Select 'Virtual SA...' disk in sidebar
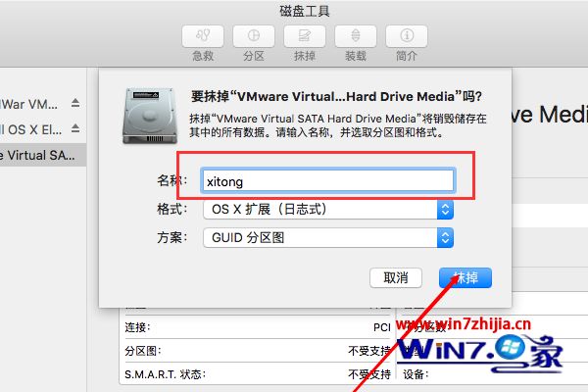588x392 pixels. pos(43,155)
